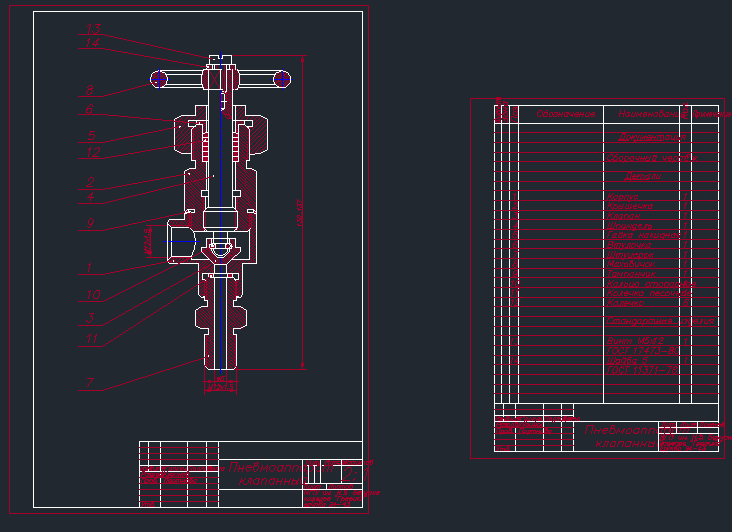Screen dimensions: 732x532
Task: Pick the Винт М5х12 entry
Action: click(x=635, y=341)
